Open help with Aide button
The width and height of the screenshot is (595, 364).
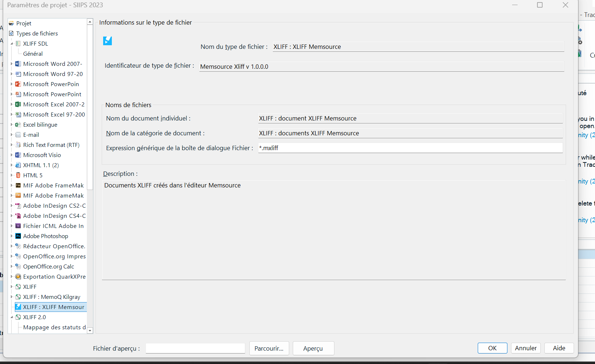tap(559, 348)
